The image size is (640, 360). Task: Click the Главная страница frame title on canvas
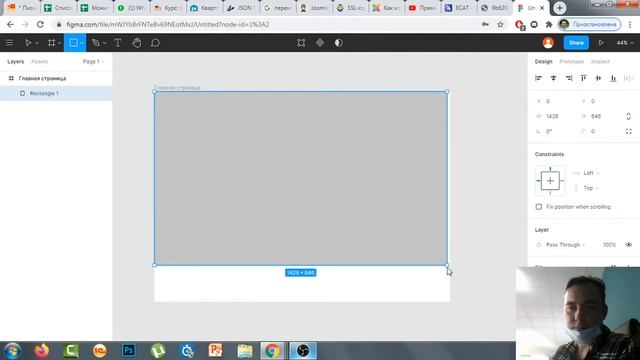[x=178, y=88]
